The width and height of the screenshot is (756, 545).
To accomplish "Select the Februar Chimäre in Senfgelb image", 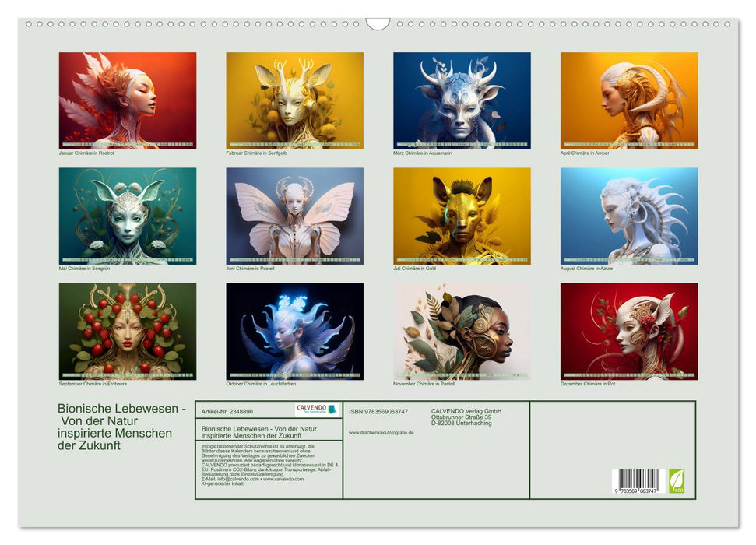I will click(294, 100).
